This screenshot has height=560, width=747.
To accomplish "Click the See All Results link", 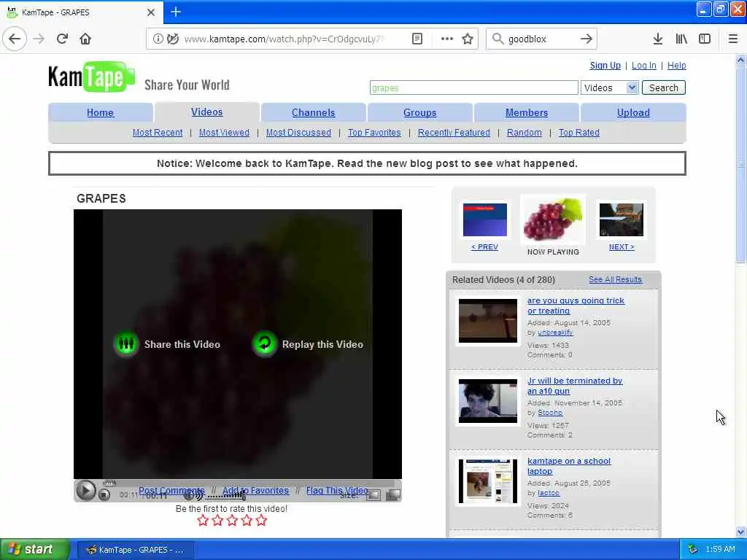I will coord(615,279).
